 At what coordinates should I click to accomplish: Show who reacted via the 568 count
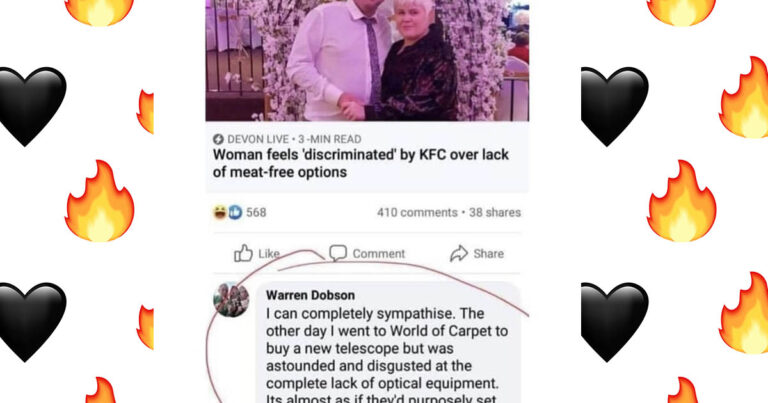256,212
